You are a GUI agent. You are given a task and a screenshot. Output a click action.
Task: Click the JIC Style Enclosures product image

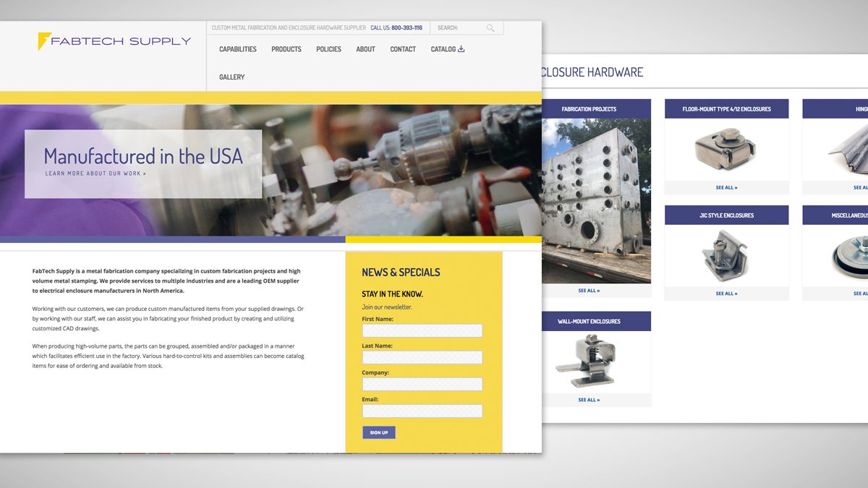coord(726,256)
